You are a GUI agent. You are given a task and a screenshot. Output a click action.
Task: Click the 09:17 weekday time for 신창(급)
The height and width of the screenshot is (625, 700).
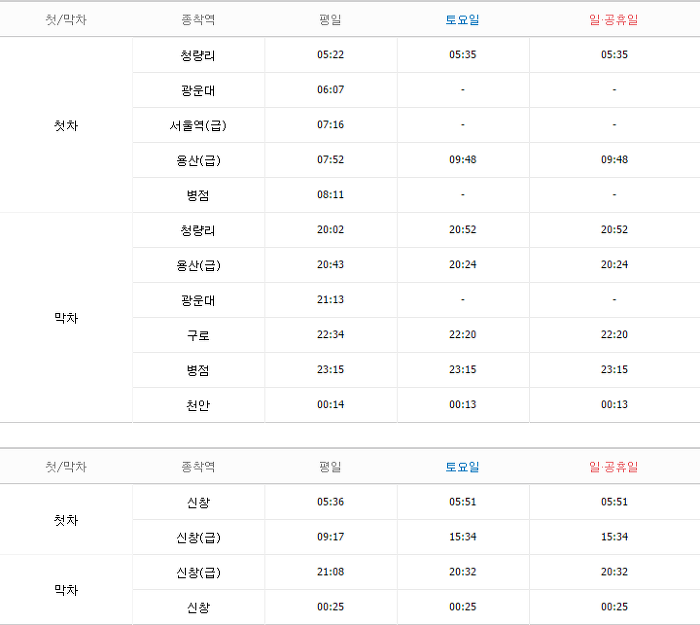[x=330, y=537]
